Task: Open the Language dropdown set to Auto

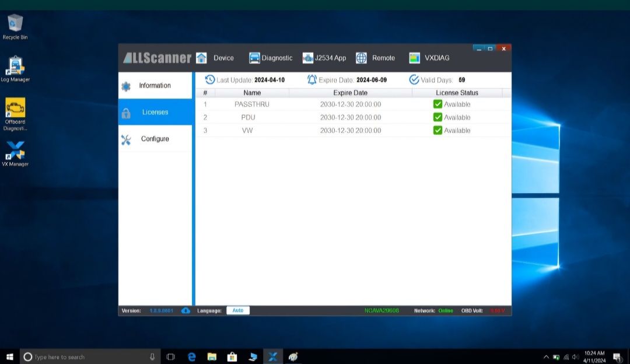Action: pyautogui.click(x=238, y=310)
